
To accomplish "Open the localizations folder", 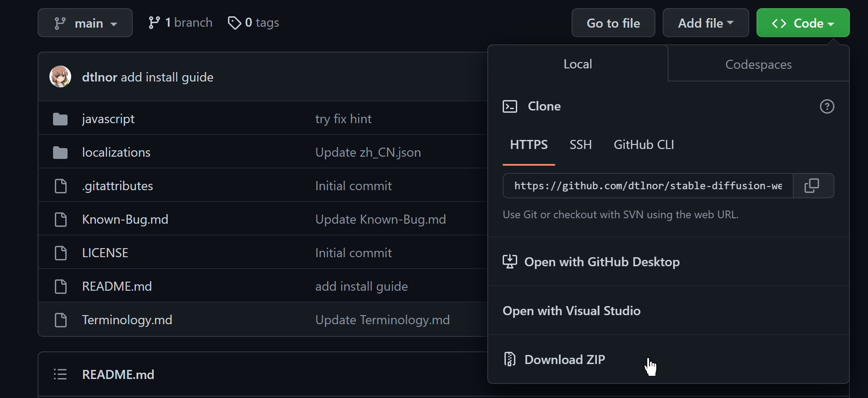I will (116, 152).
